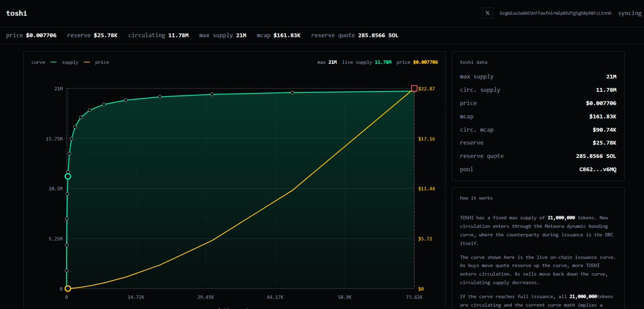The image size is (644, 309).
Task: Select the yellow circle price marker at origin
Action: (x=68, y=289)
